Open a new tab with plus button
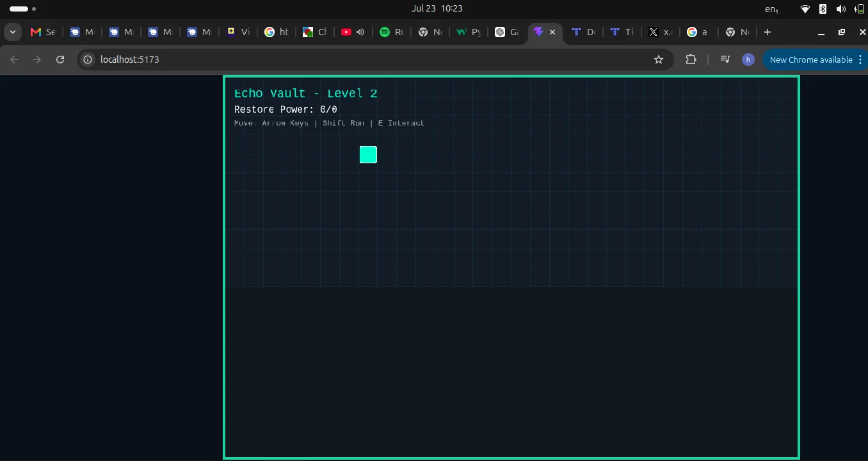 click(x=768, y=32)
